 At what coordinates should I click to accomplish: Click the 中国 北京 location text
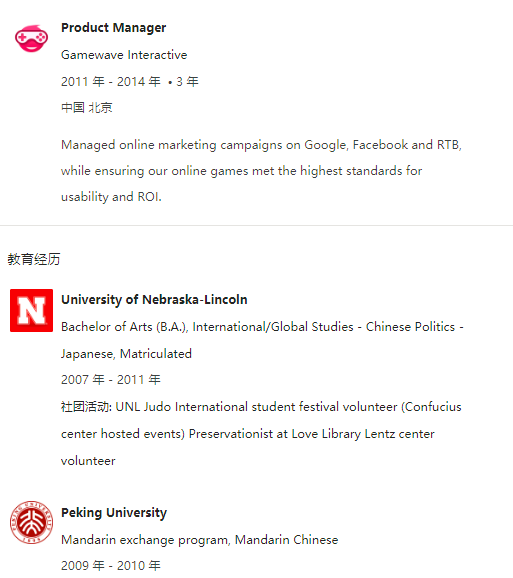87,108
